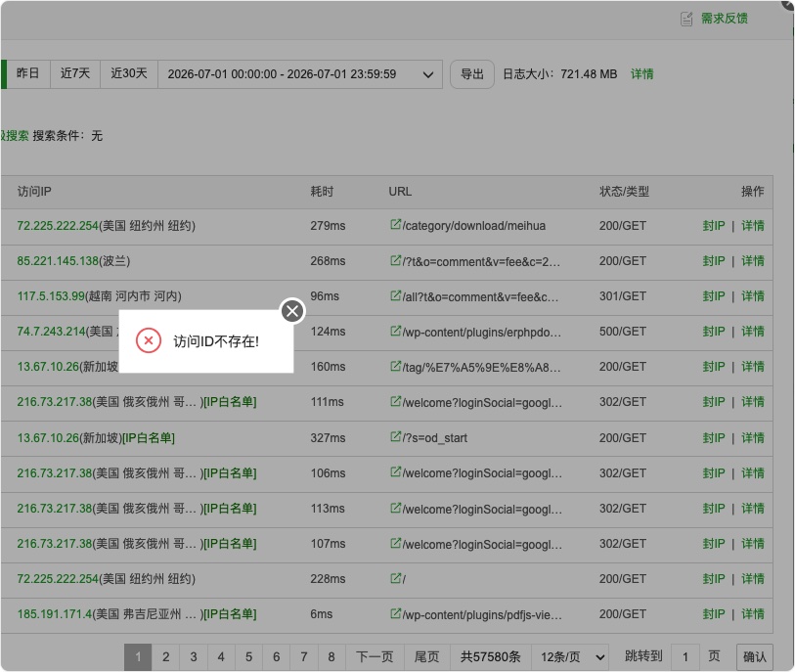Go to 下一页 next page
The width and height of the screenshot is (795, 672).
coord(375,656)
